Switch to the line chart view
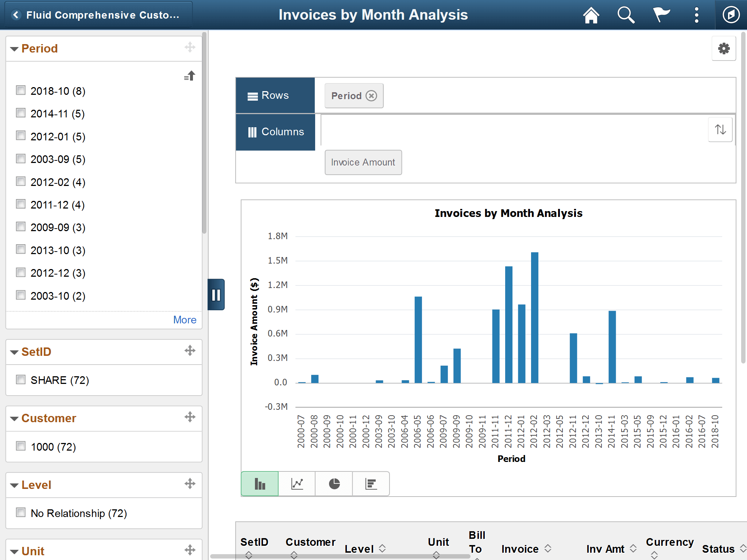 (296, 483)
